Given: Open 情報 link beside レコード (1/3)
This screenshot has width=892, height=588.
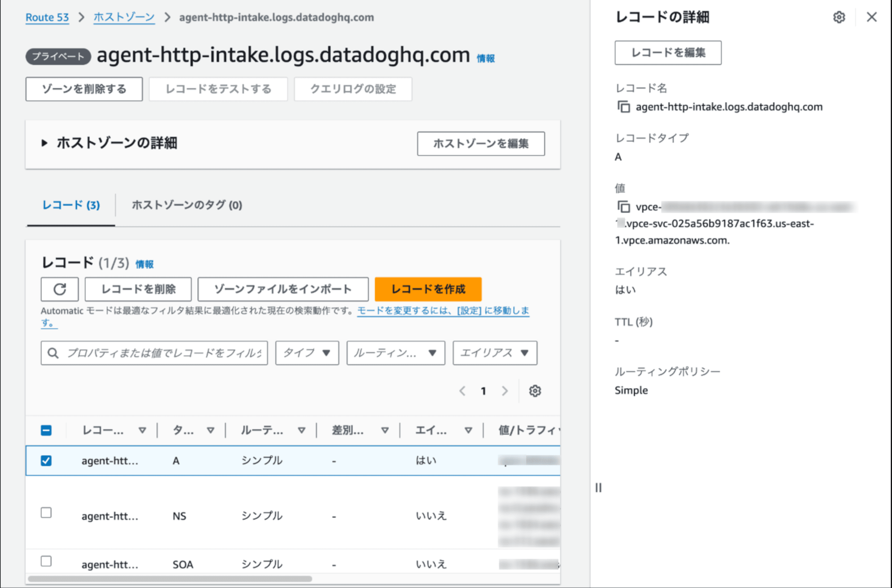Looking at the screenshot, I should tap(145, 264).
